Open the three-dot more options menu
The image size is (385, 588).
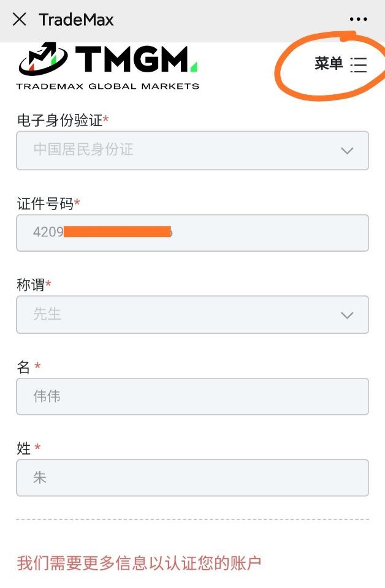pos(359,20)
